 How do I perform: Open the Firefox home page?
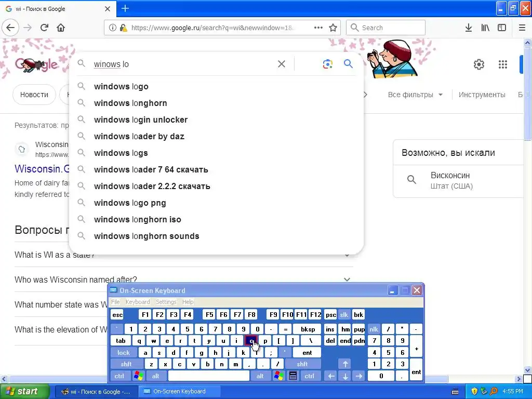tap(61, 28)
